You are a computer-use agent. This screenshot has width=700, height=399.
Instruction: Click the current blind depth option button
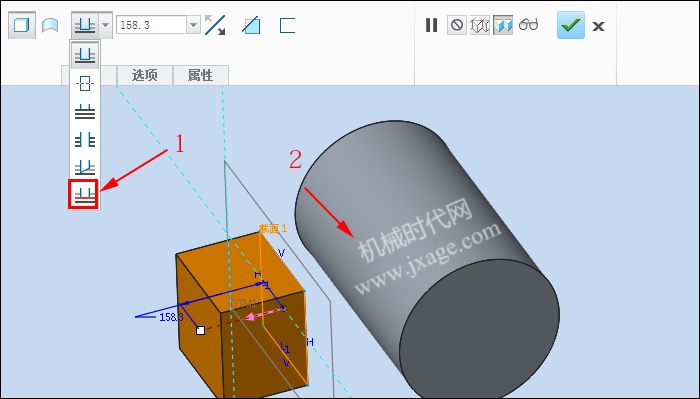85,25
